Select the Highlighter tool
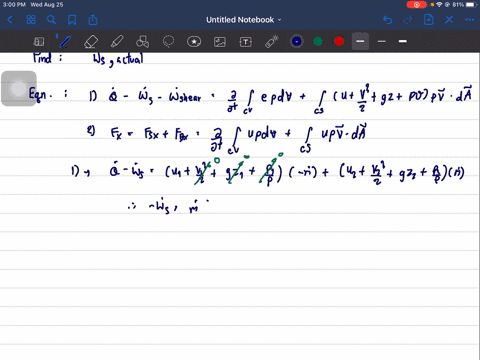This screenshot has width=480, height=360. click(117, 42)
